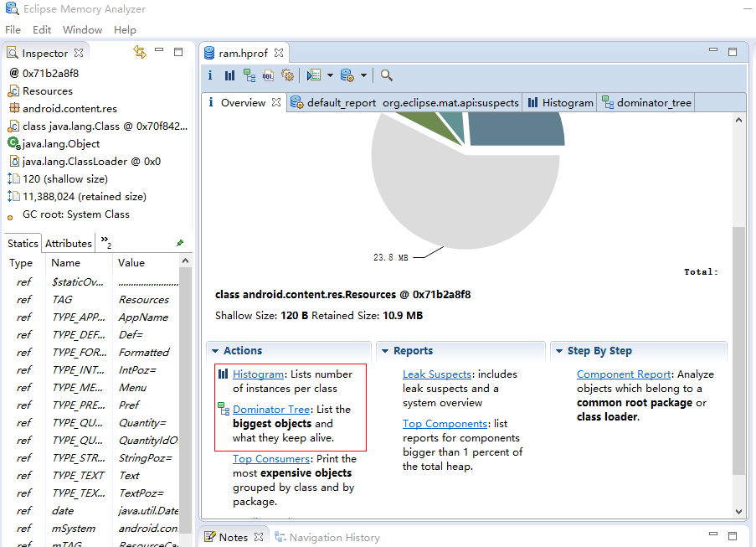Open the run report dropdown arrow
This screenshot has height=547, width=756.
tap(330, 75)
